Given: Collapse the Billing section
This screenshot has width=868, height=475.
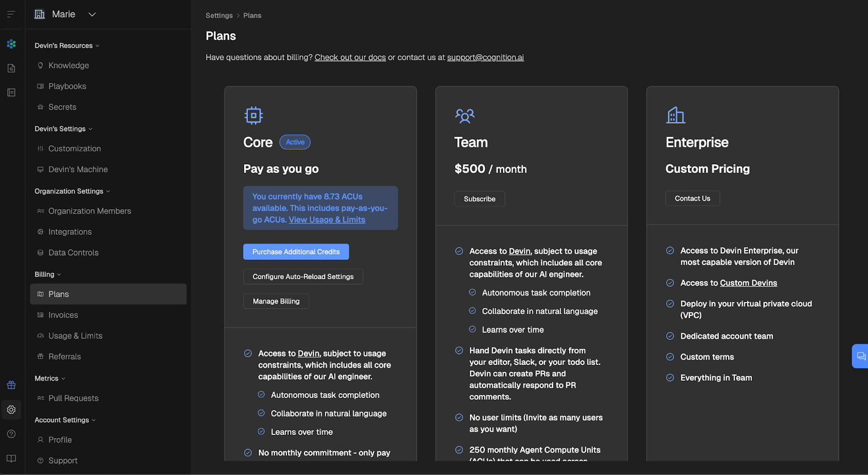Looking at the screenshot, I should [48, 274].
